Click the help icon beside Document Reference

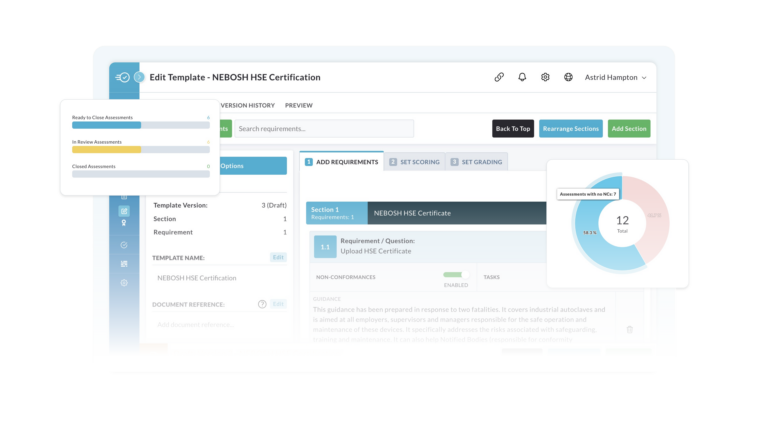(262, 304)
